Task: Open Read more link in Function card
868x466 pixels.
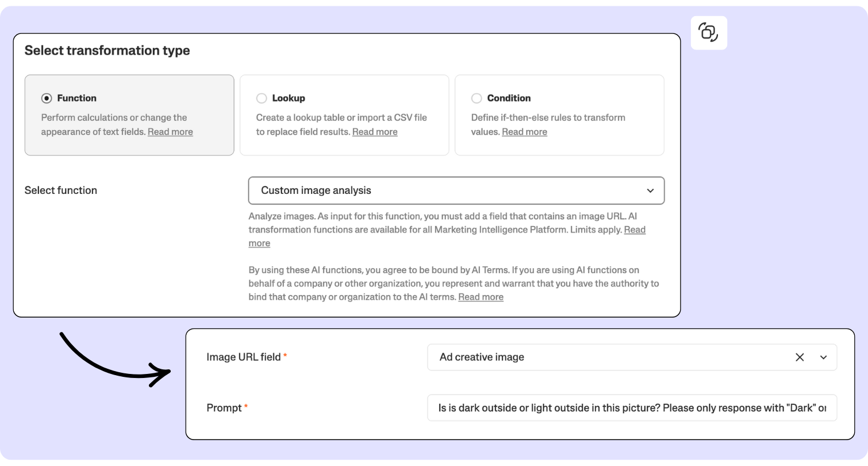Action: tap(170, 132)
